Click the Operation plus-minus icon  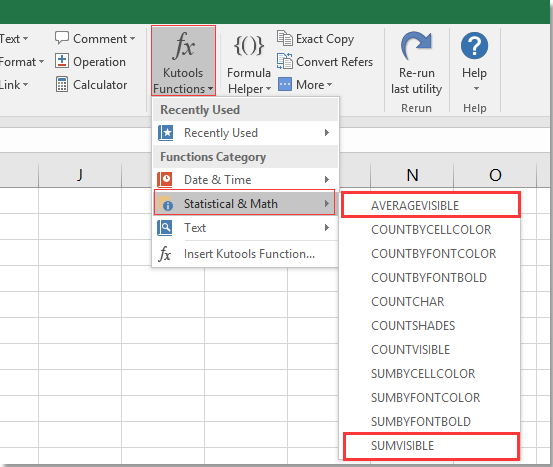point(62,61)
